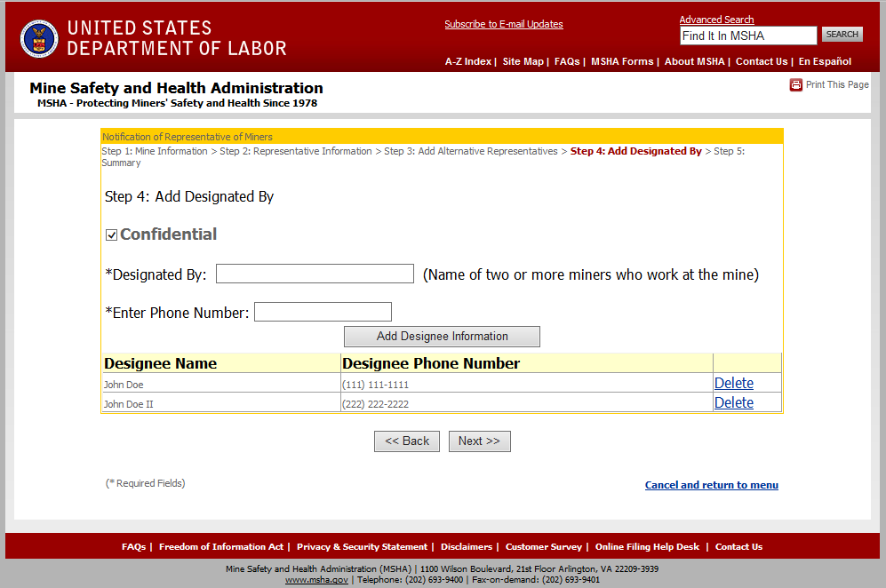Click the Print This Page link
The height and width of the screenshot is (588, 886).
pyautogui.click(x=837, y=84)
